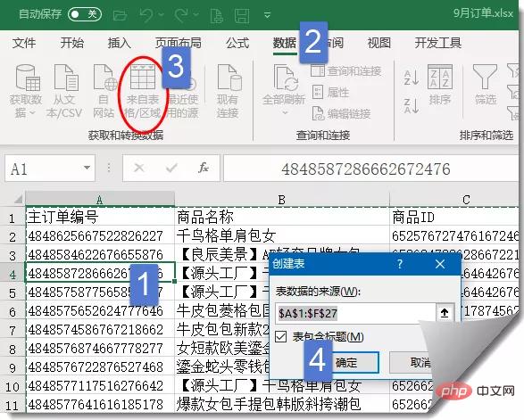Toggle the AutoSave (自动保存) switch
Image resolution: width=524 pixels, height=420 pixels.
(x=85, y=14)
